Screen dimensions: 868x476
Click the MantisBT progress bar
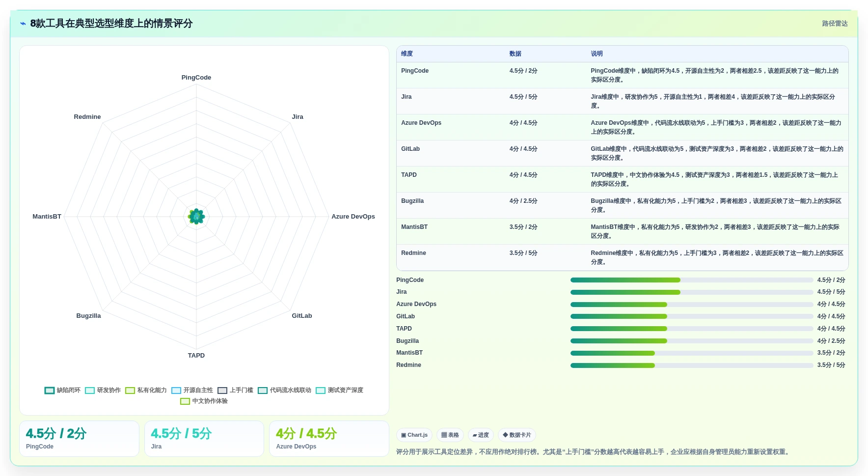(x=692, y=353)
